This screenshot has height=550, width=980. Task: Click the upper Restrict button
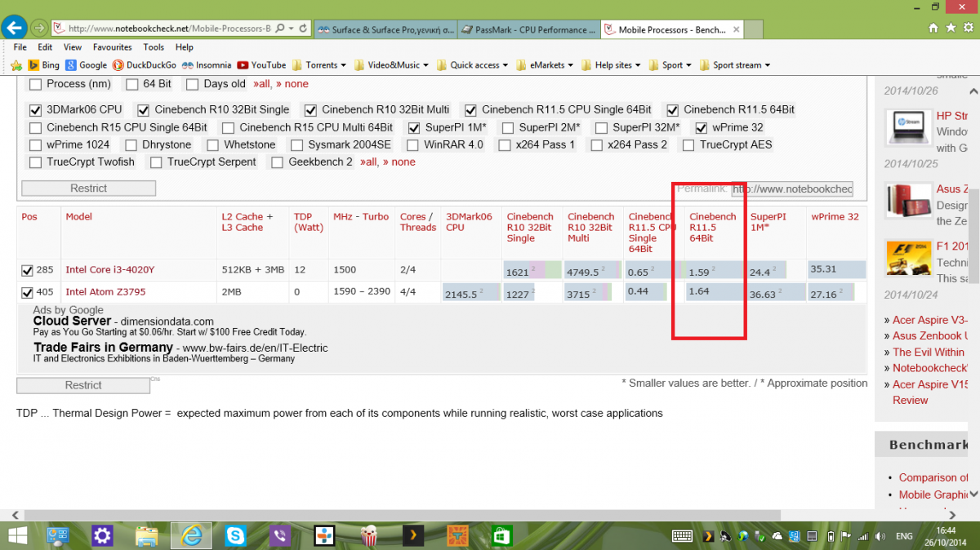pos(88,189)
